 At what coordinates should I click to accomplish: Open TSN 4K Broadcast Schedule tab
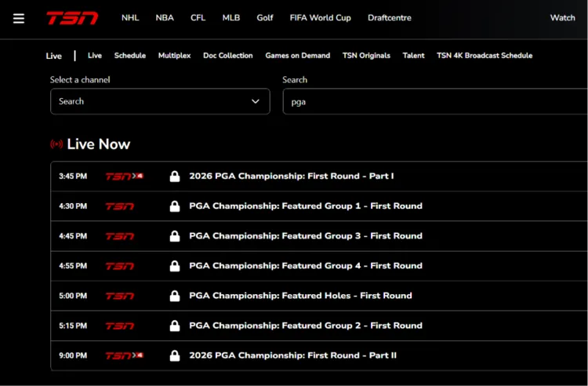point(485,56)
